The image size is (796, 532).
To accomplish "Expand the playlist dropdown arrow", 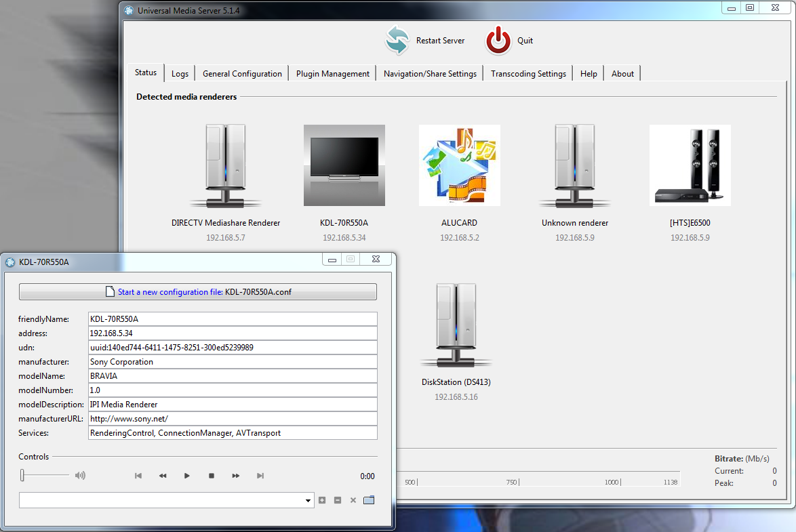I will pos(308,501).
